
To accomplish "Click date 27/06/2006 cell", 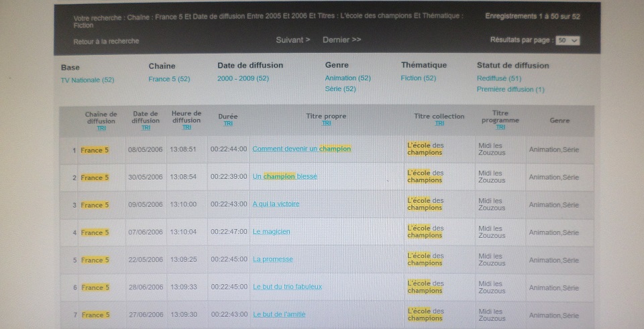I will click(x=146, y=315).
